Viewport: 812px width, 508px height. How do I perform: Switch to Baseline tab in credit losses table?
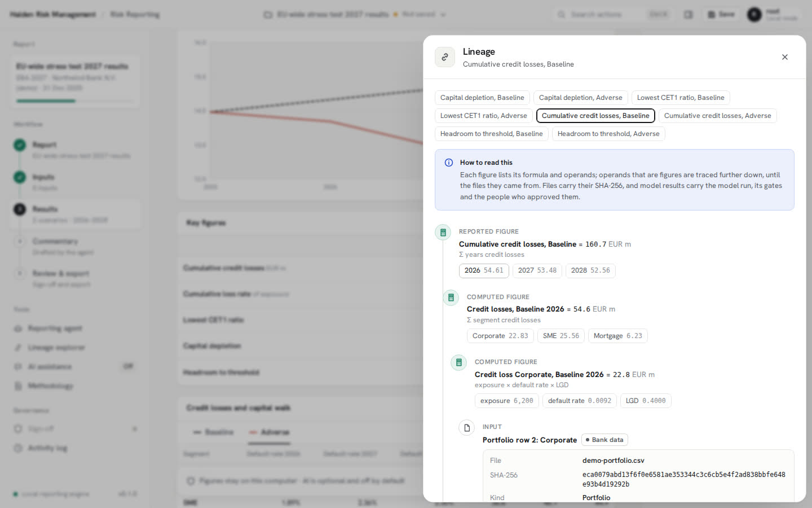213,432
